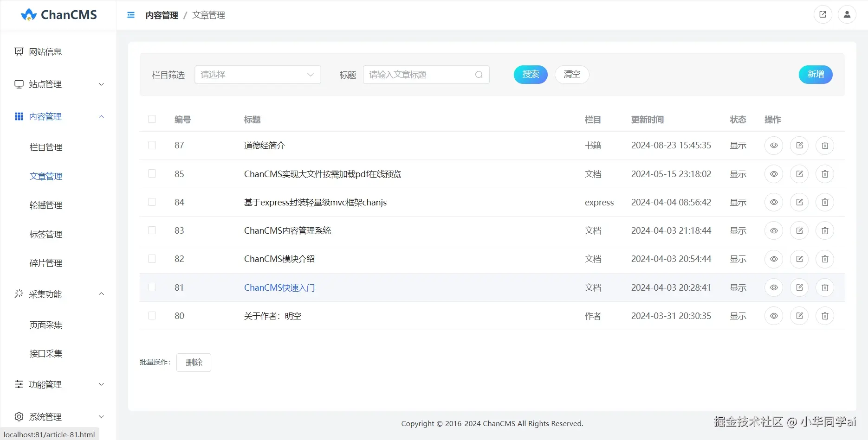Image resolution: width=868 pixels, height=440 pixels.
Task: Expand the 系统管理 sidebar menu
Action: coord(58,417)
